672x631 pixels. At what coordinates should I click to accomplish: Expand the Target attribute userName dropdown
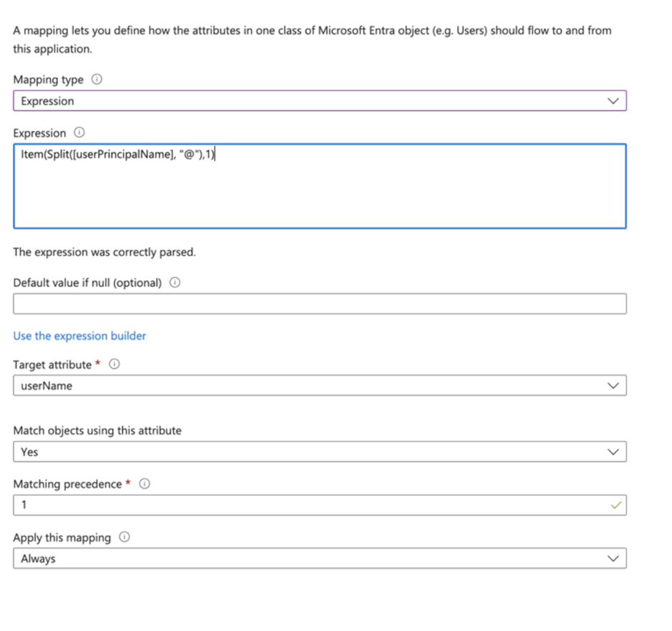pyautogui.click(x=319, y=385)
